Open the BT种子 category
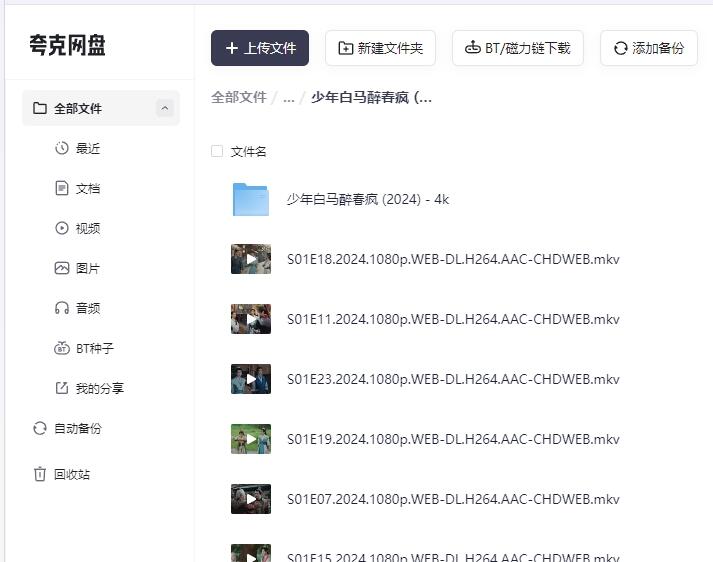This screenshot has height=562, width=713. click(x=95, y=348)
